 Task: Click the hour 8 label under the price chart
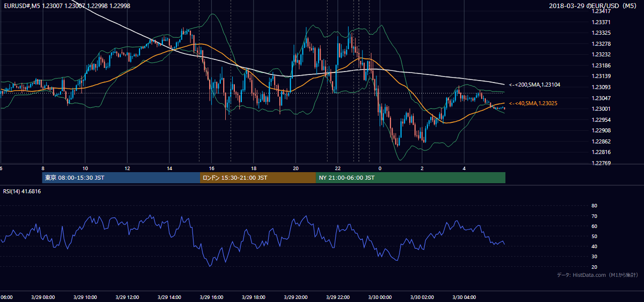(43, 169)
